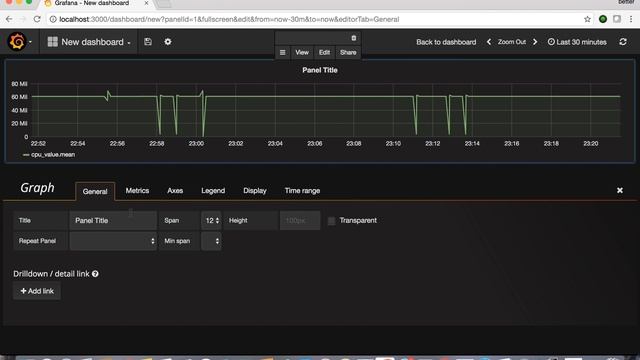Bookmark page with the star icon
The height and width of the screenshot is (360, 640).
pyautogui.click(x=587, y=19)
